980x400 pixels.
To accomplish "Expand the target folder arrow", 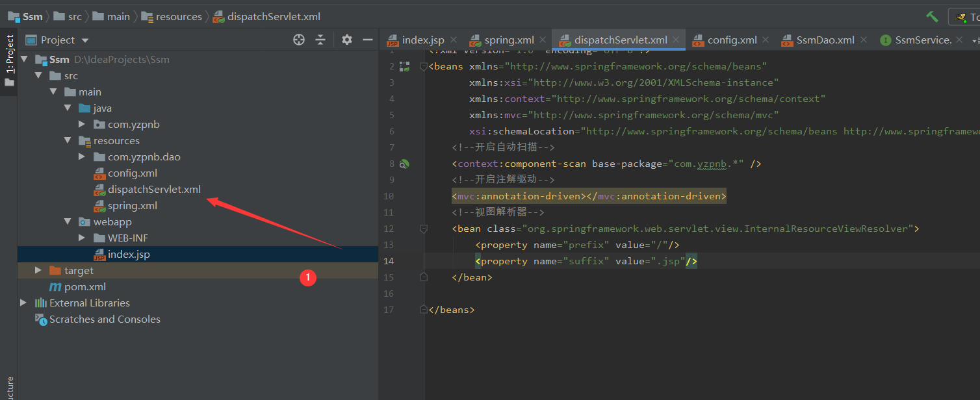I will pos(38,270).
